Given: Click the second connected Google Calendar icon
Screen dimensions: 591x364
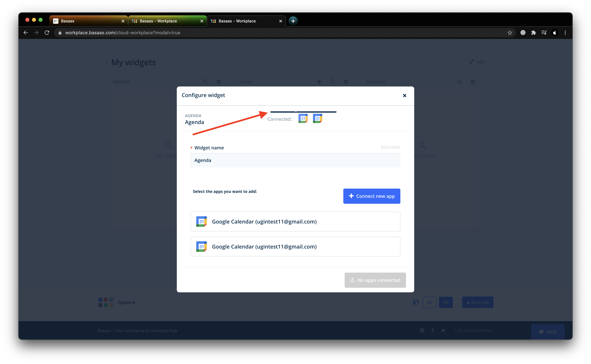Looking at the screenshot, I should click(x=317, y=118).
